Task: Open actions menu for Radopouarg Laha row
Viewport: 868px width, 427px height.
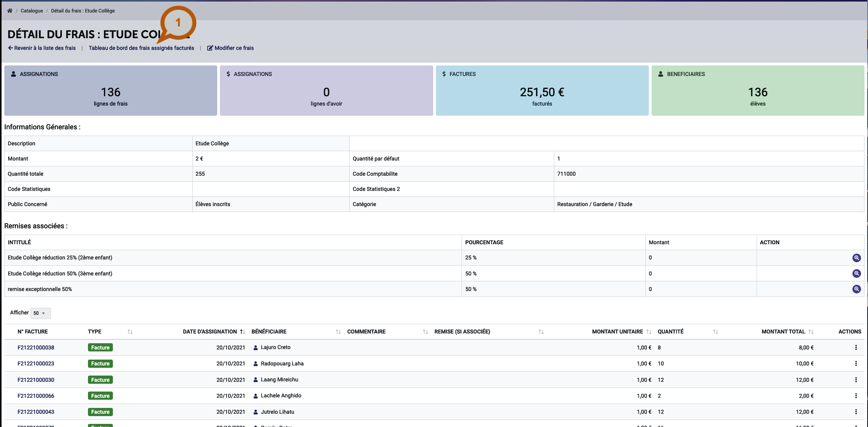Action: pos(856,363)
